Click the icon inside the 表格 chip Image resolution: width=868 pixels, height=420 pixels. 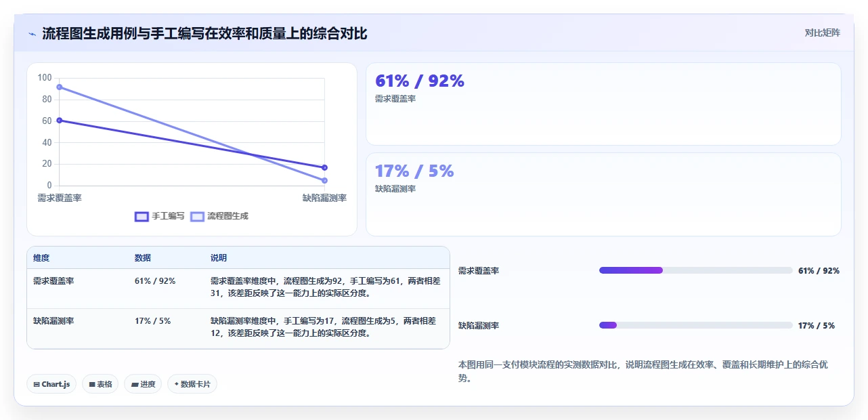92,385
